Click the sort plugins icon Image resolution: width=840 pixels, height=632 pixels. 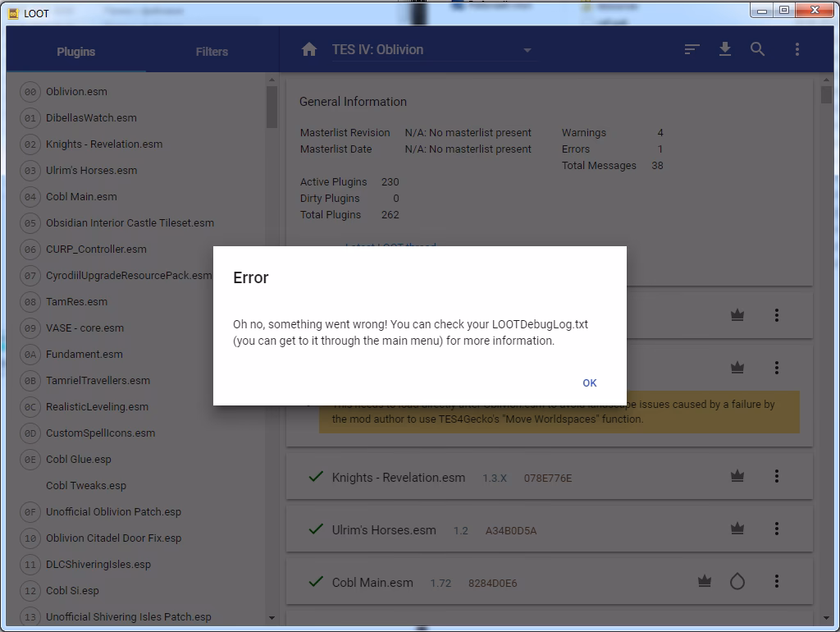(692, 50)
